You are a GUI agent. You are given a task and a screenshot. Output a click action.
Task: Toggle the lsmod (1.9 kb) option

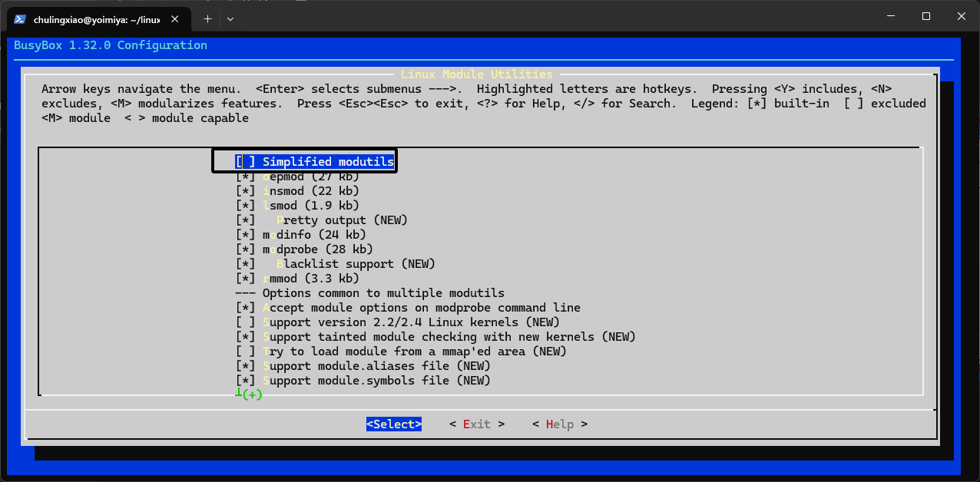(297, 206)
